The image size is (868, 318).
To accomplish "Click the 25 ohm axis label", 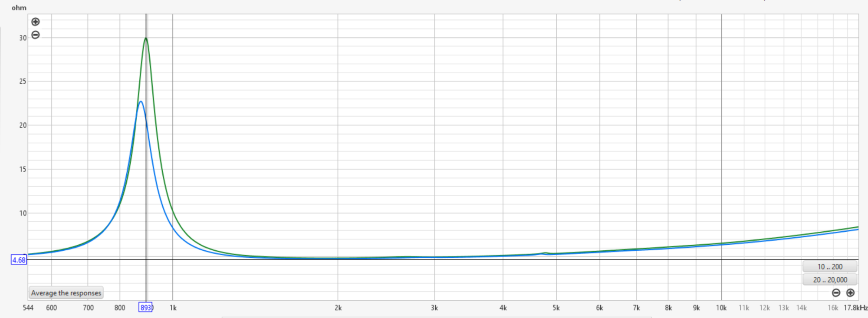I will [23, 81].
